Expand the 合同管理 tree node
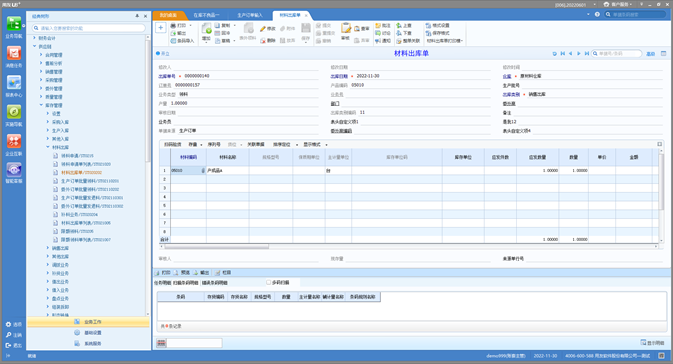673x364 pixels. click(x=41, y=55)
